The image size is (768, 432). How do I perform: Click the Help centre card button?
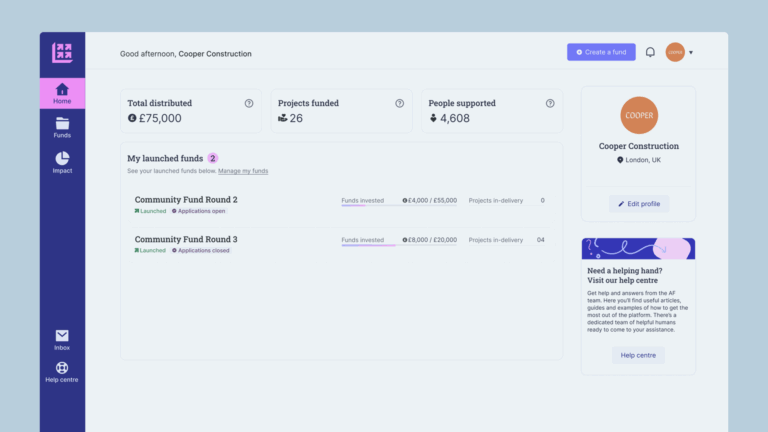[638, 355]
